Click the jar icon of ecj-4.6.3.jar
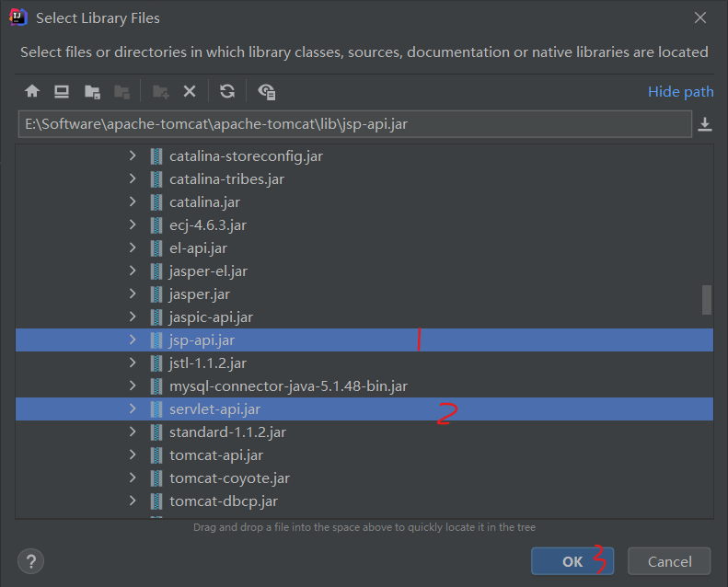The width and height of the screenshot is (728, 587). click(156, 225)
